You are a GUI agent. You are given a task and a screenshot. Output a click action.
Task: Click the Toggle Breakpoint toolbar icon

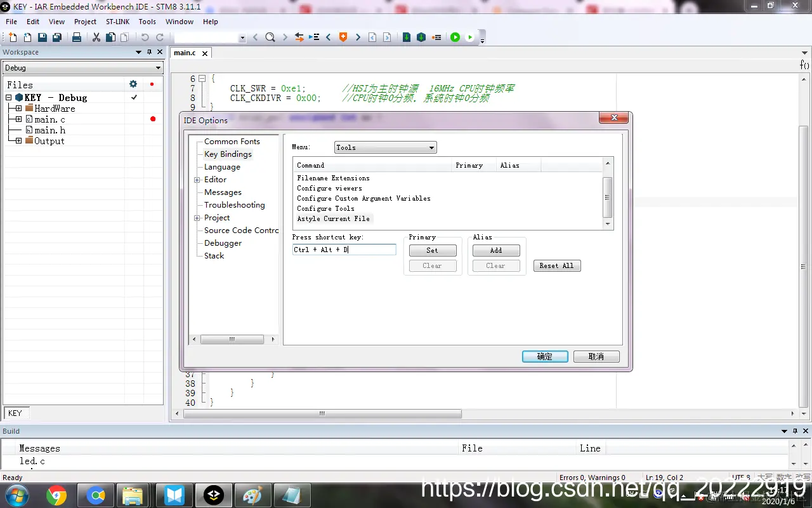pos(436,37)
